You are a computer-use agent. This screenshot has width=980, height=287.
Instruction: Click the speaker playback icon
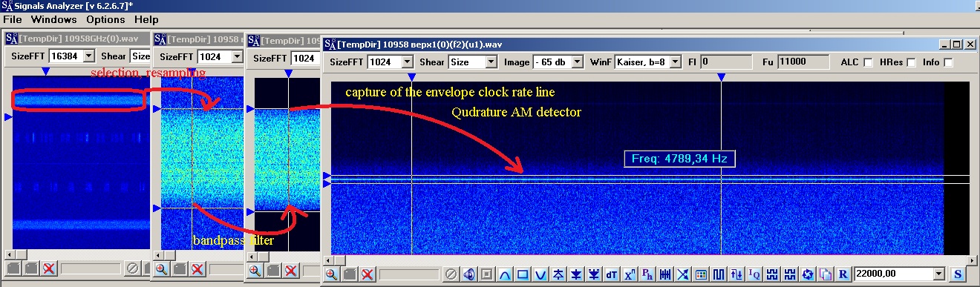[468, 274]
